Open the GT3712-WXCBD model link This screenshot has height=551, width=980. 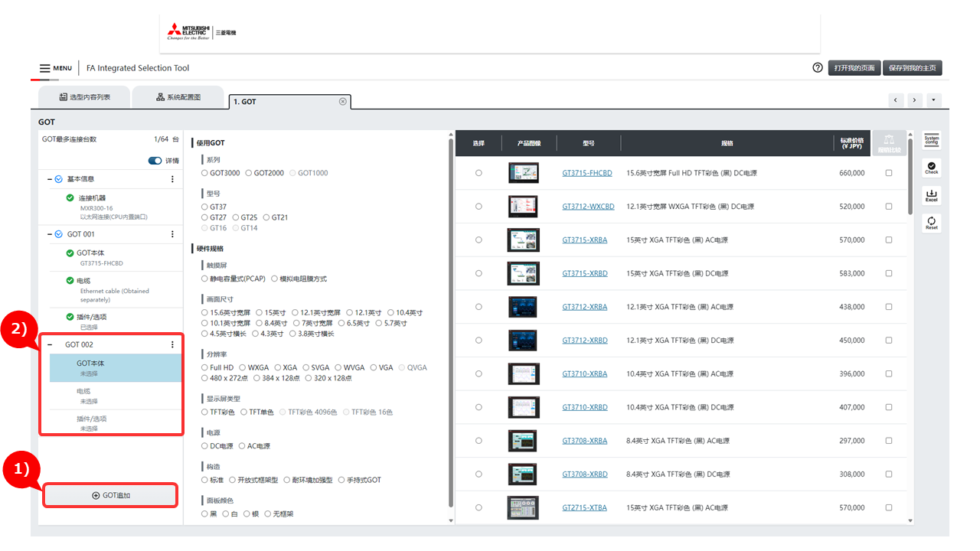[x=588, y=207]
